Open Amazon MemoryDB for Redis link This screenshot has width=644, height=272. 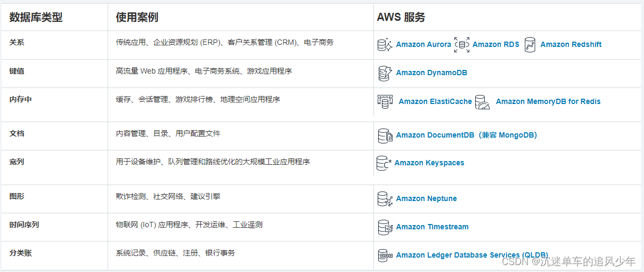pos(548,102)
